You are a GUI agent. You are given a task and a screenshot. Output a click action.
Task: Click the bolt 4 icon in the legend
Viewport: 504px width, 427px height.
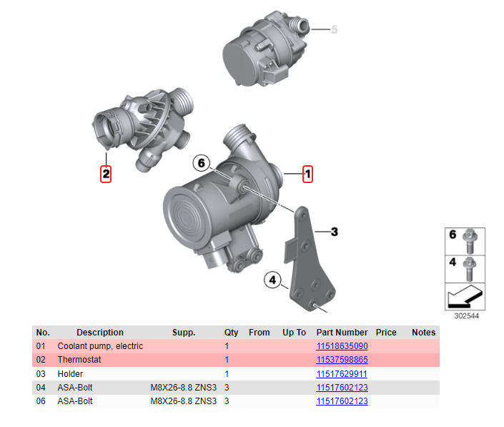467,265
